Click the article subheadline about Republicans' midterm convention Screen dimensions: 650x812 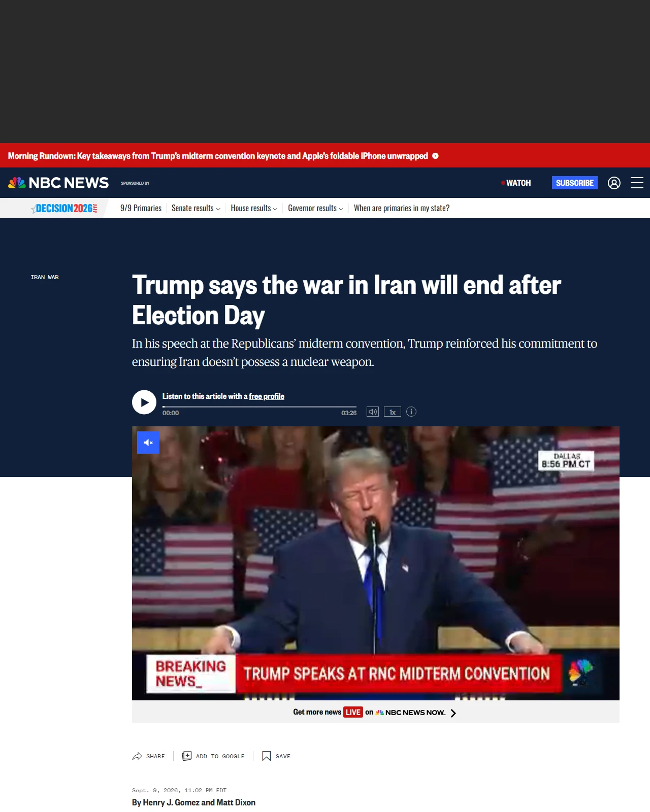(x=365, y=353)
